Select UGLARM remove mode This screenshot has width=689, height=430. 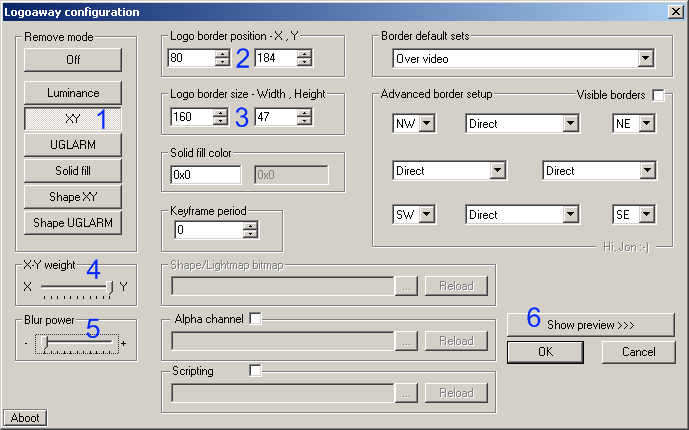point(73,145)
